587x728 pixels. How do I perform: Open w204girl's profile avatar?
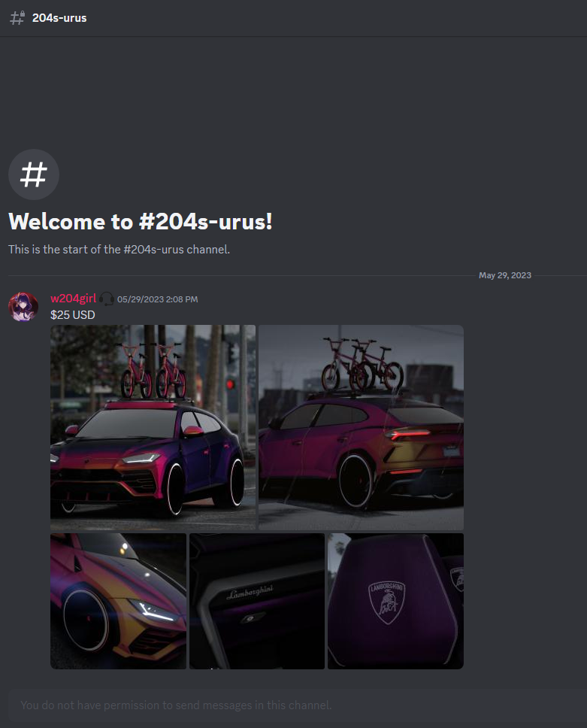[x=23, y=307]
